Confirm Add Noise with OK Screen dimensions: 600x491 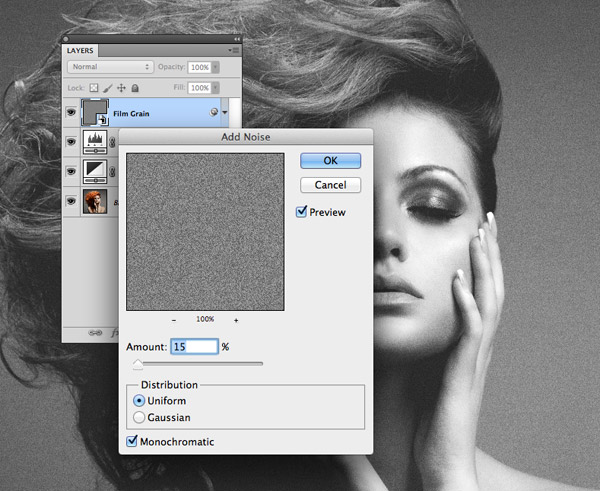click(x=331, y=161)
